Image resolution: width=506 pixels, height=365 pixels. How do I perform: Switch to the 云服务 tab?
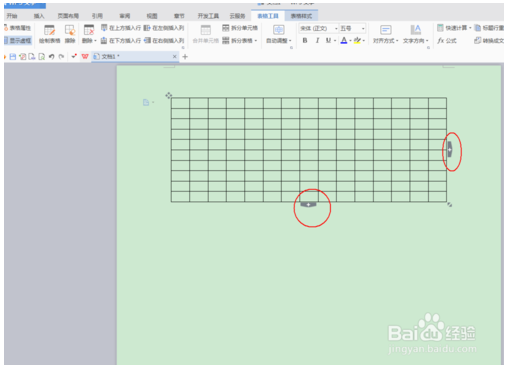[237, 16]
